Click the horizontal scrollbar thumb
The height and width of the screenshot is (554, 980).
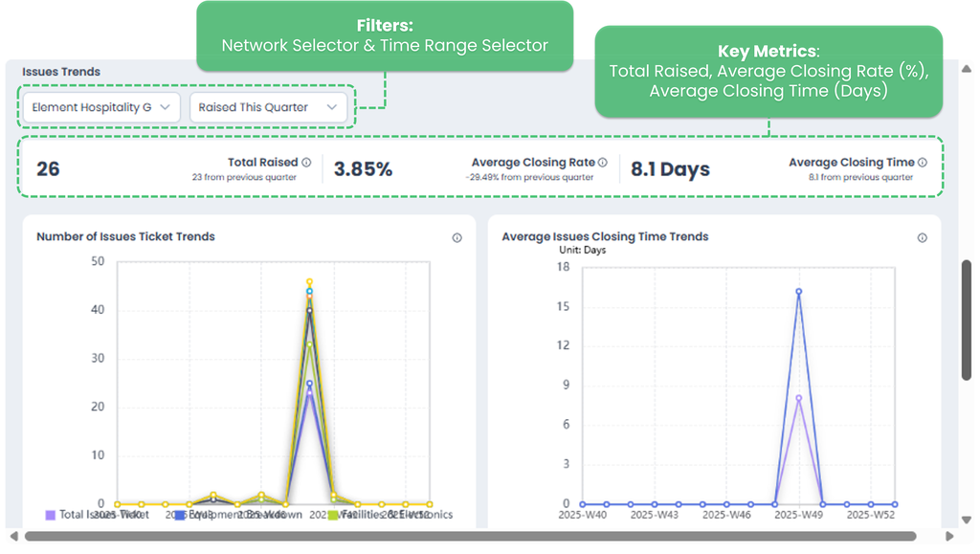pyautogui.click(x=469, y=536)
